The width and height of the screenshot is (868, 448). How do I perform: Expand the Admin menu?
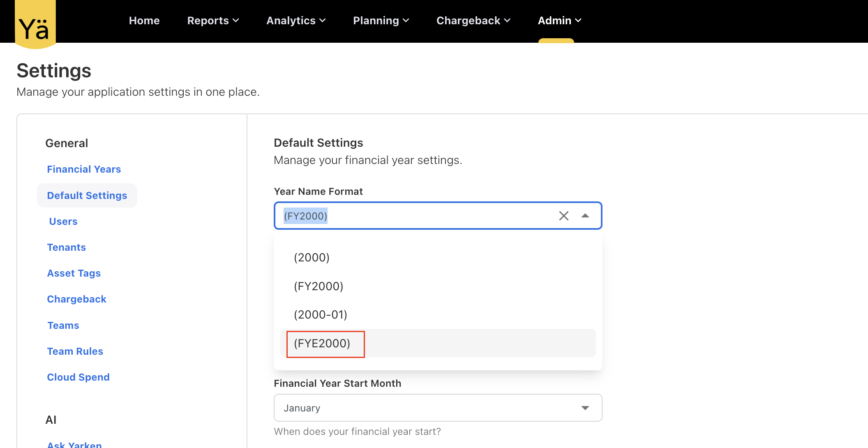click(x=559, y=21)
